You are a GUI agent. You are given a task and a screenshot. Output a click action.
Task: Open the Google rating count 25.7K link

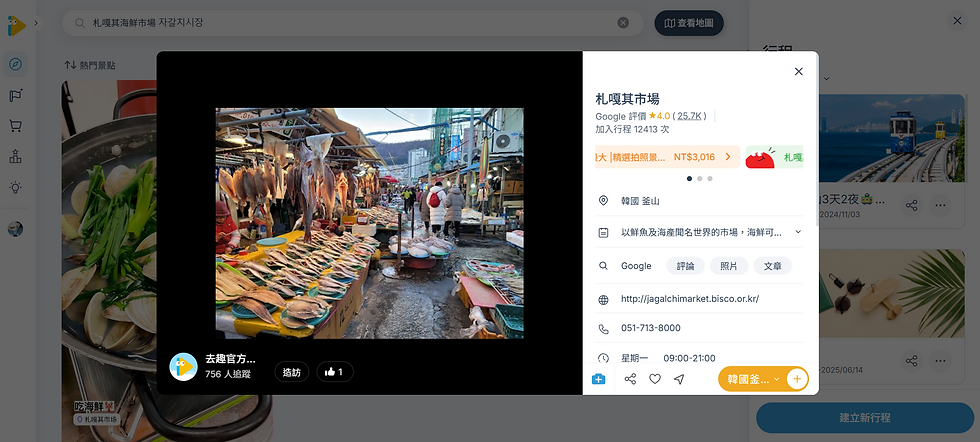[691, 116]
